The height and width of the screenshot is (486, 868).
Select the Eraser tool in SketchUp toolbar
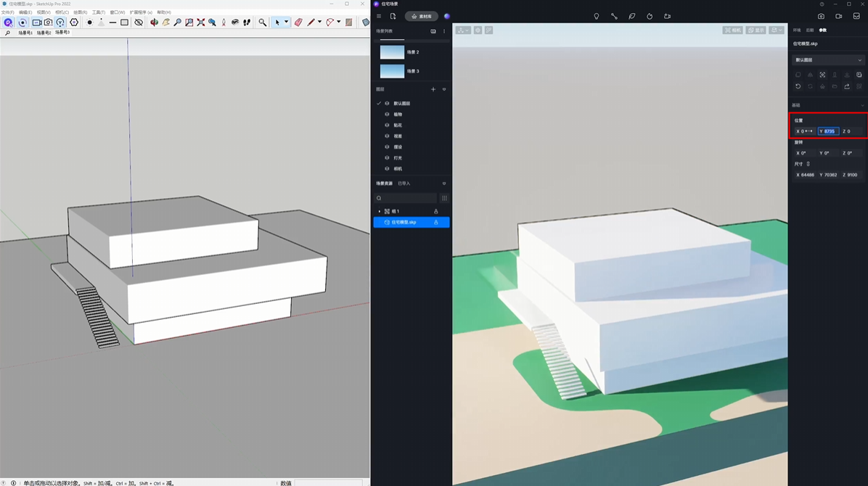tap(298, 22)
